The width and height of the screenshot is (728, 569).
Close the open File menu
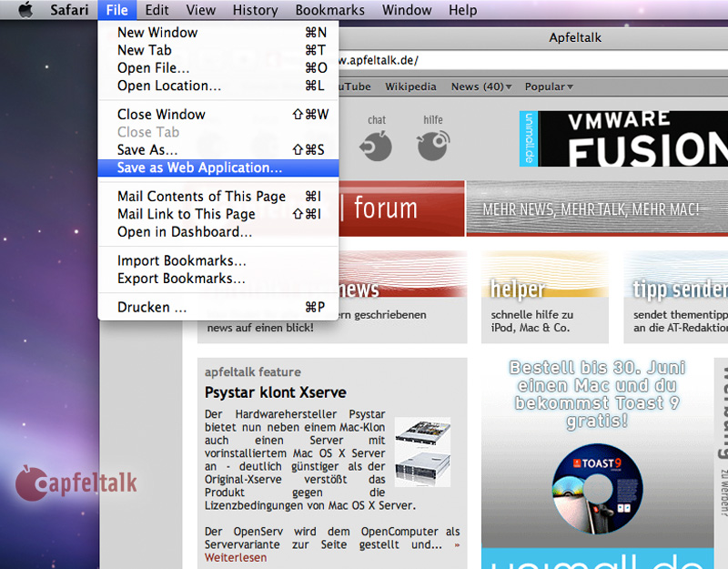[x=117, y=10]
